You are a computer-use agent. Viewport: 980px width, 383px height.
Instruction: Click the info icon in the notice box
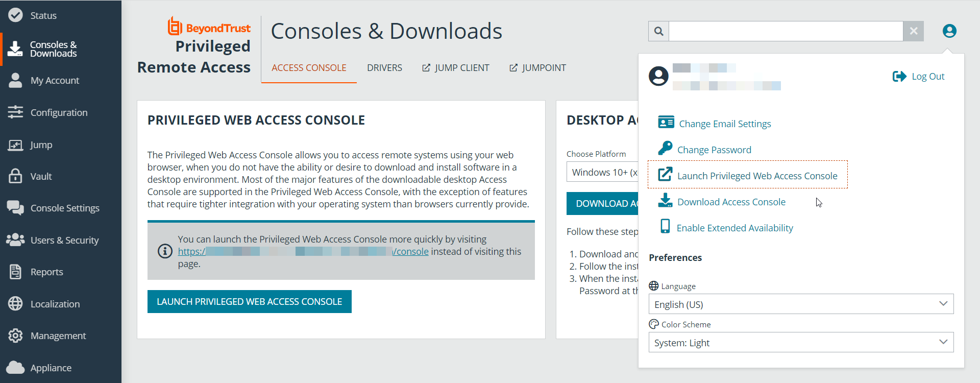(165, 251)
